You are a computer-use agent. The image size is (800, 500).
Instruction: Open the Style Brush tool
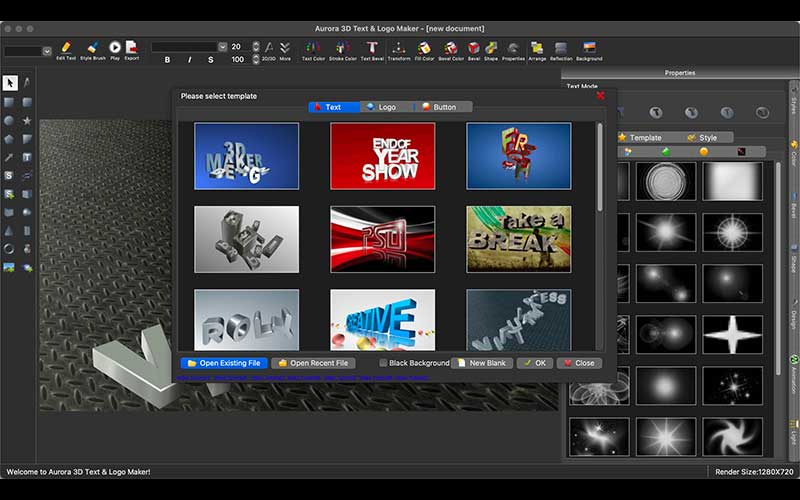pyautogui.click(x=93, y=51)
